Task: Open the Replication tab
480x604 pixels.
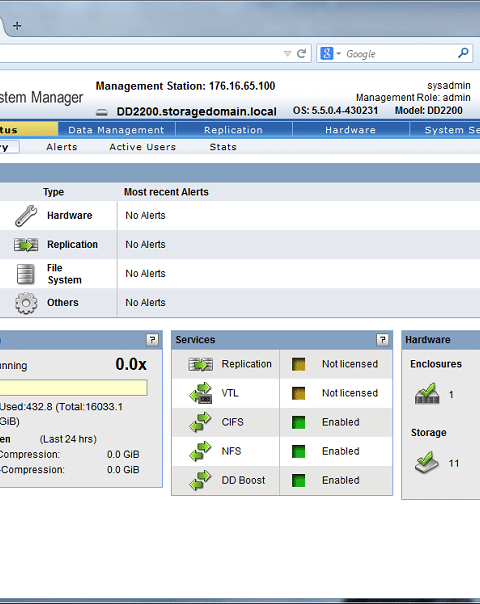Action: [233, 130]
